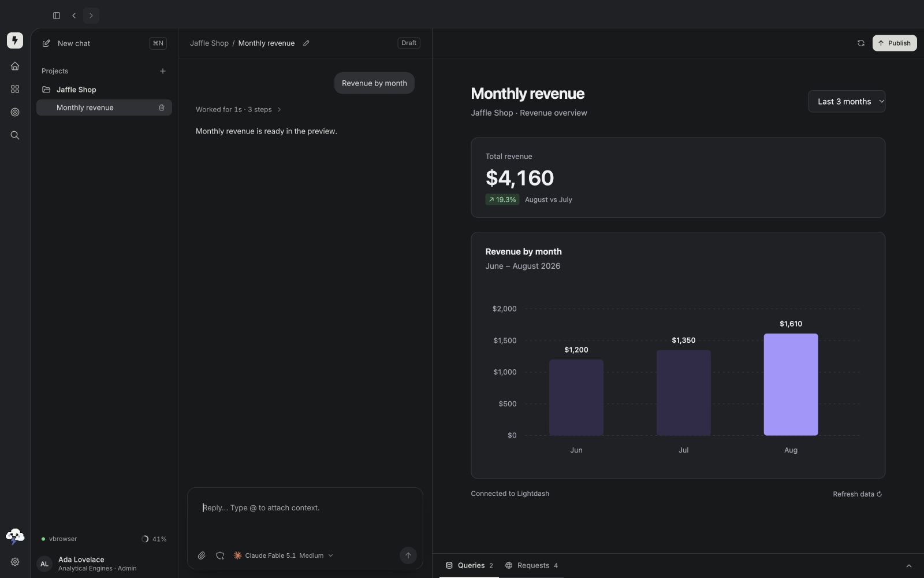Click the June bar in chart
This screenshot has height=578, width=924.
tap(576, 397)
